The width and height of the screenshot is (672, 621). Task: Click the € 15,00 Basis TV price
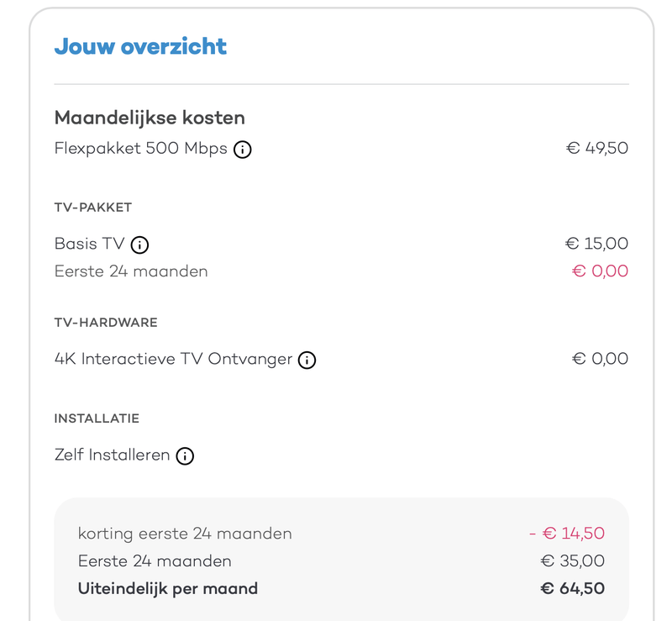(596, 244)
